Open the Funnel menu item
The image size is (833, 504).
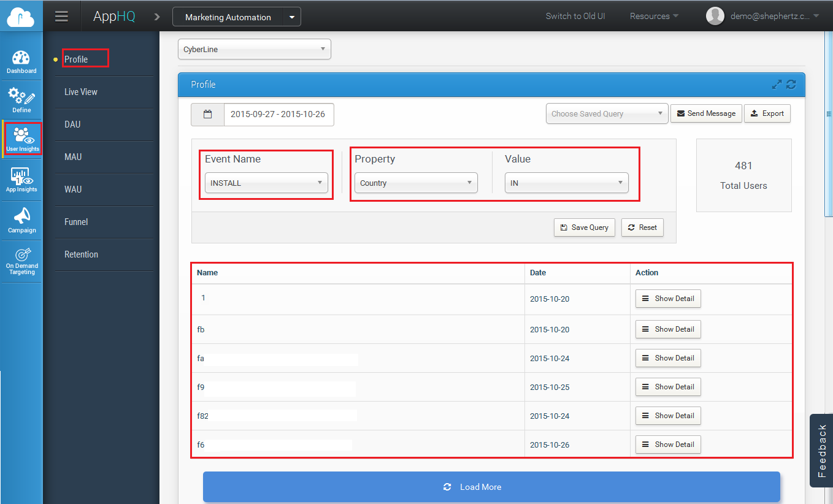tap(76, 222)
